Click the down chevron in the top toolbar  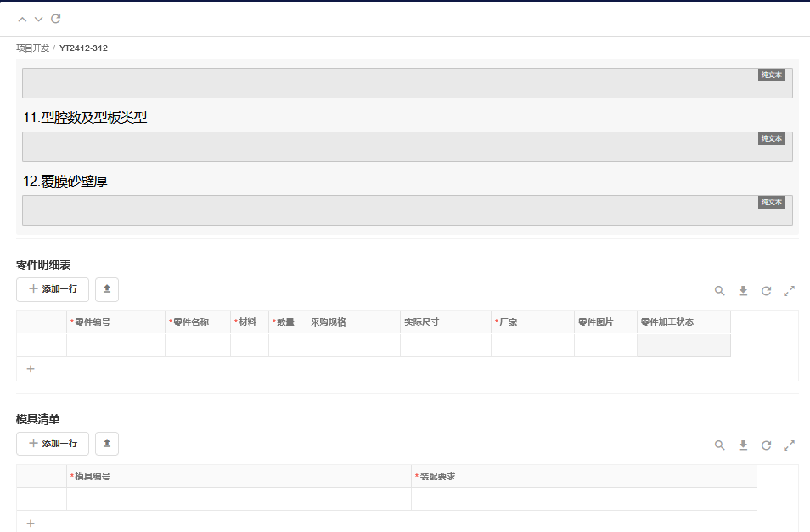(37, 18)
